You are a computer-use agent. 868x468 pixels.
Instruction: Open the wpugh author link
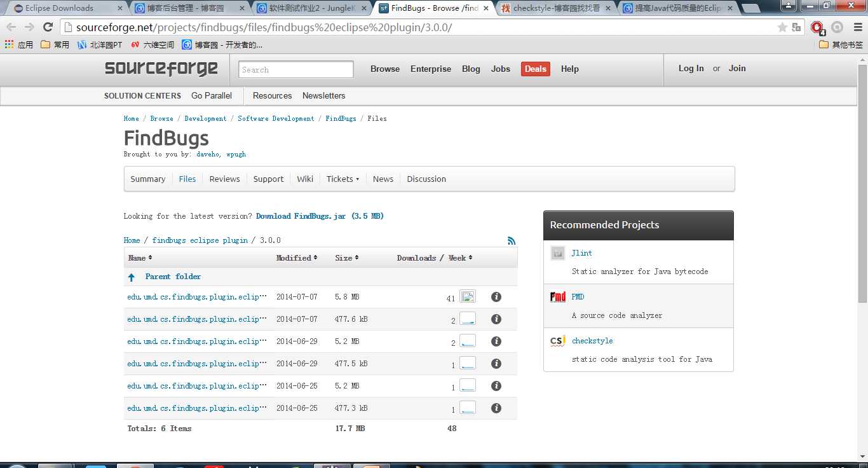[236, 155]
